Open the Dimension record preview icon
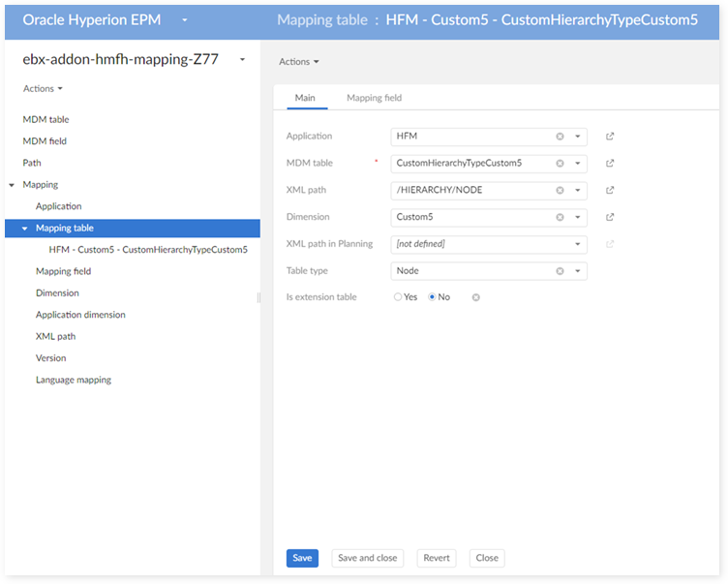Screen dimensions: 728x584 click(610, 218)
